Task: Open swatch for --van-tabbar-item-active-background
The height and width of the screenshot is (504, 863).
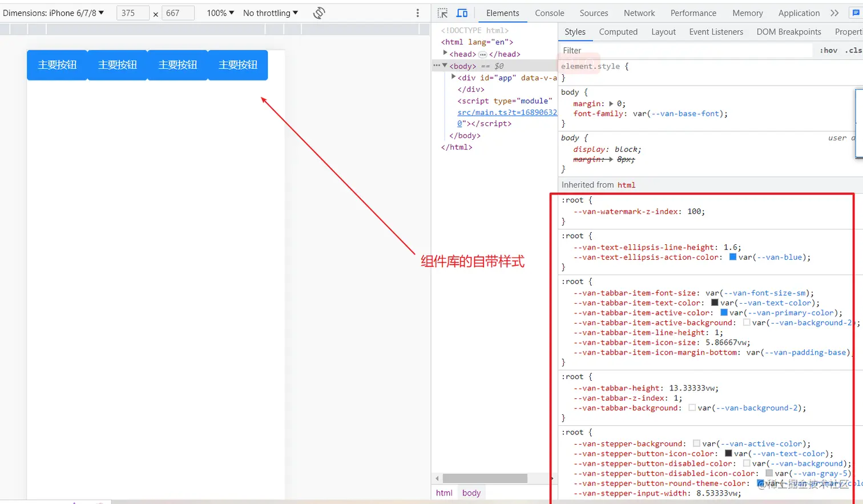Action: click(746, 322)
